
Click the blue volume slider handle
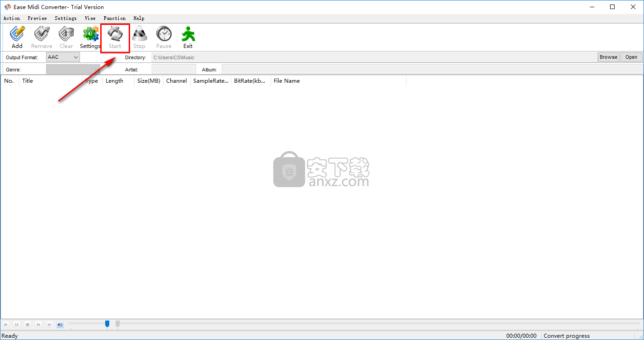[107, 324]
